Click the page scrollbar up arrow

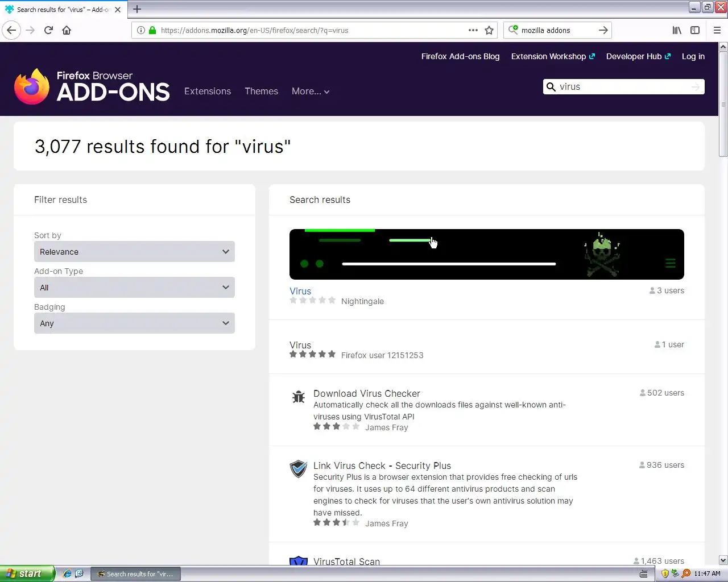point(723,47)
